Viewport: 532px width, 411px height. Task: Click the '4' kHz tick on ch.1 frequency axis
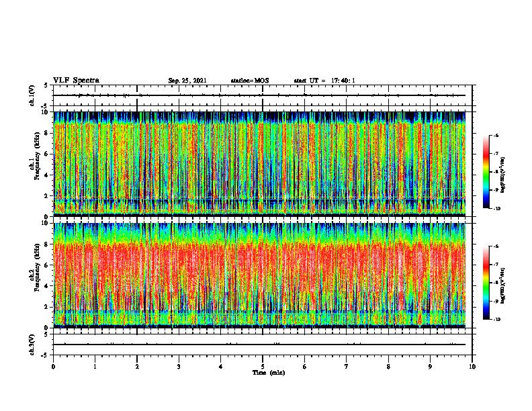point(47,175)
